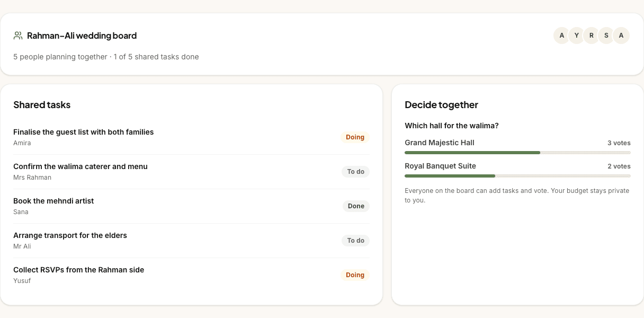The image size is (644, 318).
Task: Click assignee name Mr Ali
Action: coord(22,246)
